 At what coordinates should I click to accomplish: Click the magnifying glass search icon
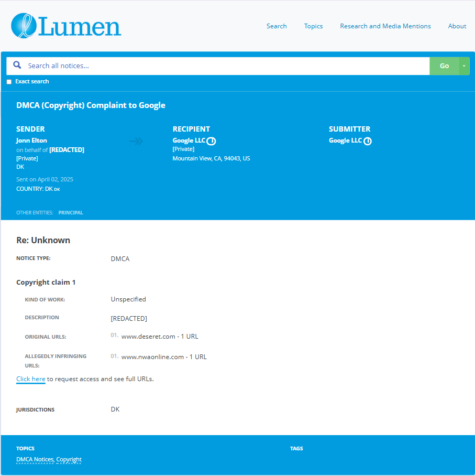[17, 65]
